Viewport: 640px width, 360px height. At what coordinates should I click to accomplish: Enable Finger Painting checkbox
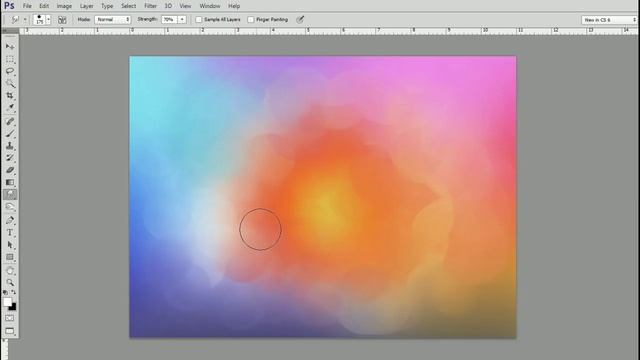click(251, 19)
